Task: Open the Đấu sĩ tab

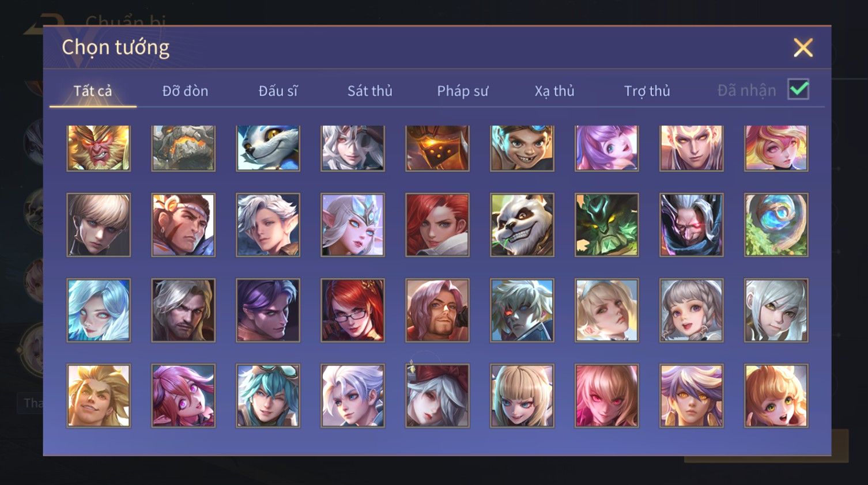Action: click(278, 91)
